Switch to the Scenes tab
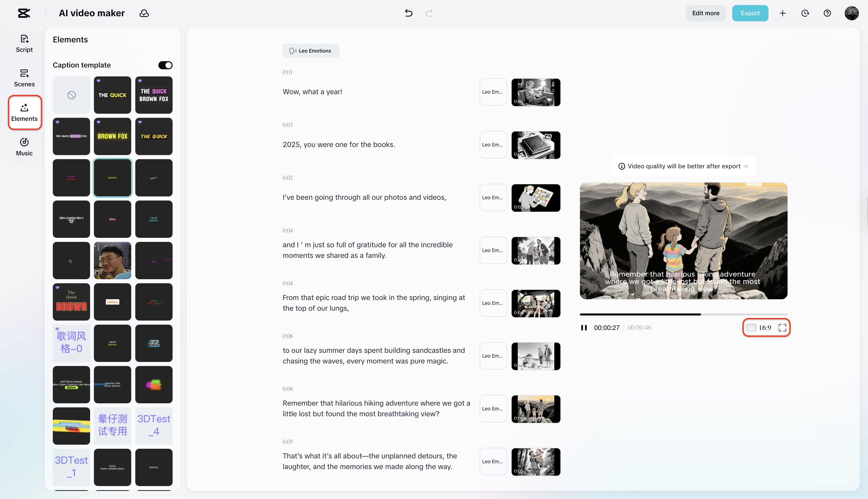868x499 pixels. (24, 78)
